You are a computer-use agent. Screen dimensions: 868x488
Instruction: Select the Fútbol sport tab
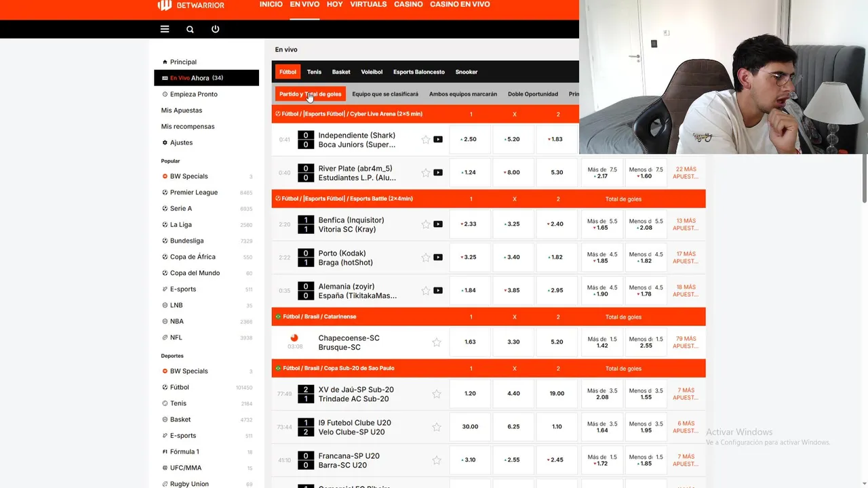(288, 72)
